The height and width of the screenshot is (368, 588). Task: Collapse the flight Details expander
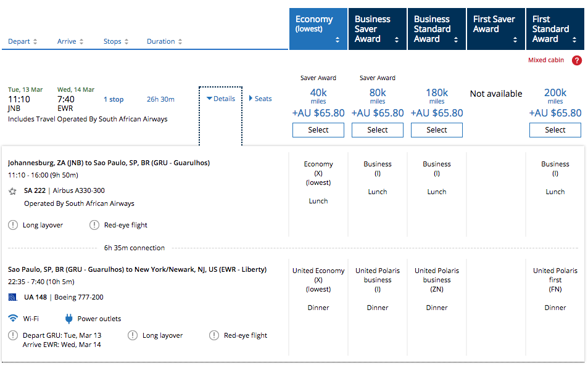point(221,99)
